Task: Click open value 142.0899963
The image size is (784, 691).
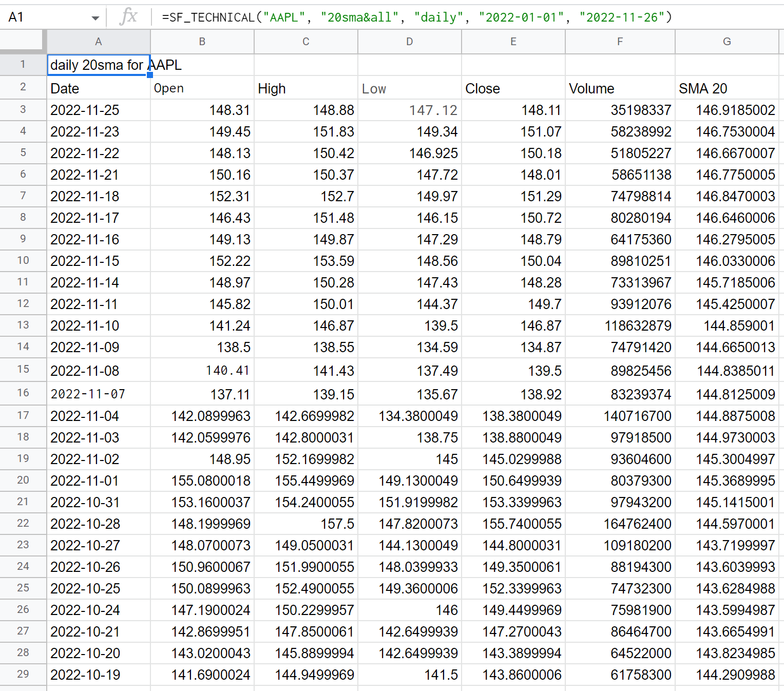Action: tap(202, 416)
